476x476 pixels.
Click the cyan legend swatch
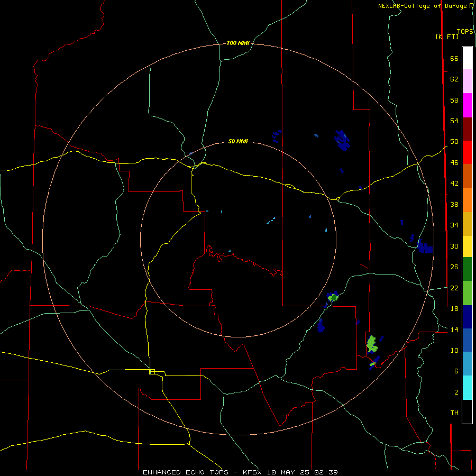467,388
